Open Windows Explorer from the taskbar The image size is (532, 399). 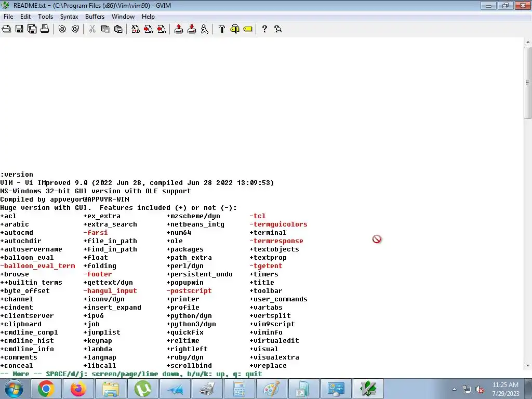[x=111, y=389]
